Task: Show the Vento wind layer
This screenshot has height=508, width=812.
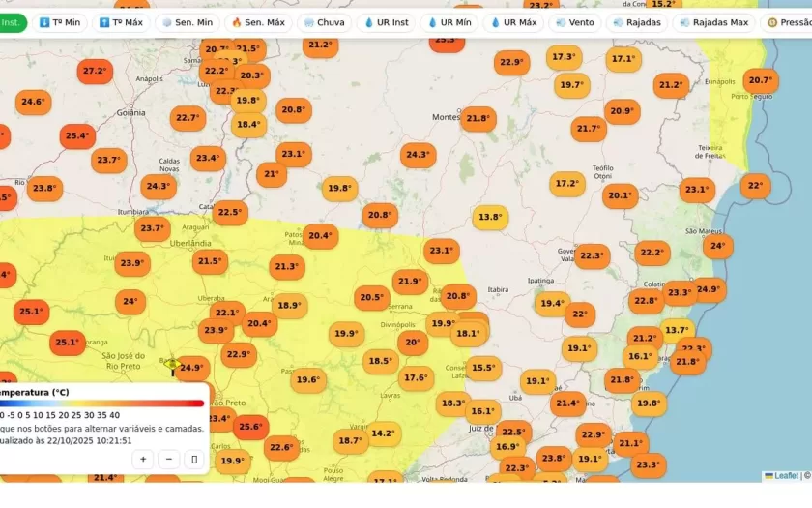Action: [x=575, y=22]
